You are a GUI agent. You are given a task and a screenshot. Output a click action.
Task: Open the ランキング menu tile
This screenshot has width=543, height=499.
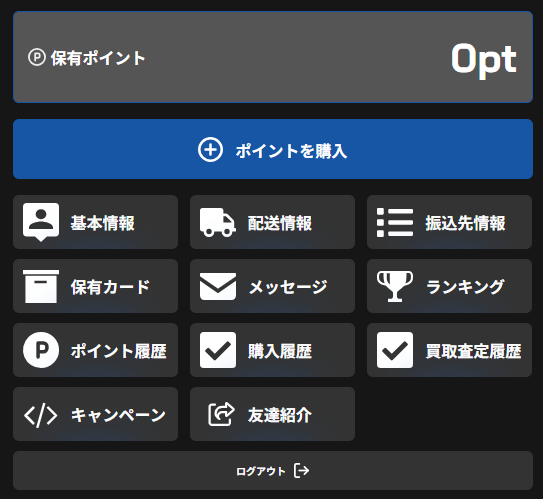(449, 286)
